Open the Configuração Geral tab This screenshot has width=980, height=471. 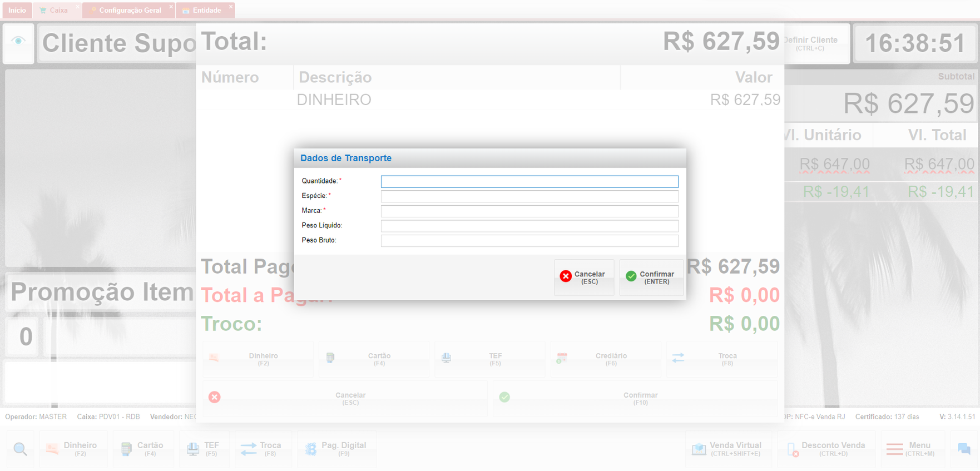point(130,11)
